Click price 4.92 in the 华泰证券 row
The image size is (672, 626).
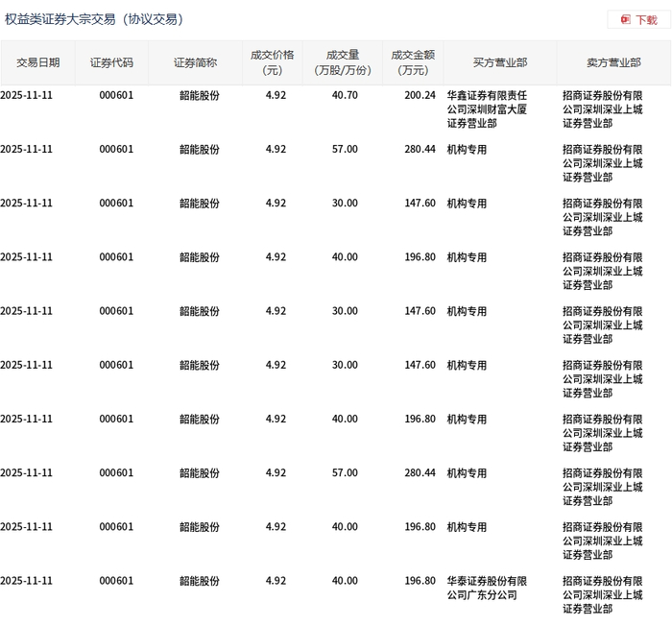coord(276,581)
